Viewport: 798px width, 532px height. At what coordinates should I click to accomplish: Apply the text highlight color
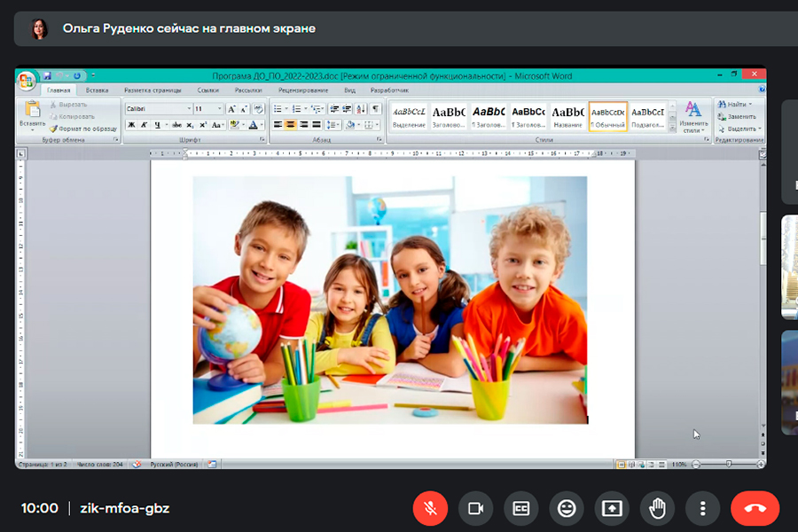pyautogui.click(x=233, y=125)
